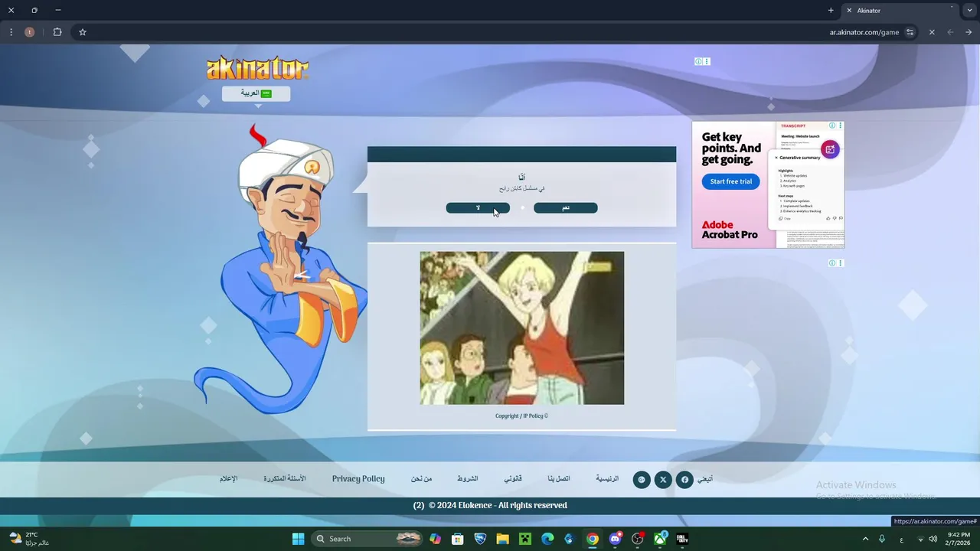Expand the hidden system tray icons chevron
980x551 pixels.
(866, 539)
